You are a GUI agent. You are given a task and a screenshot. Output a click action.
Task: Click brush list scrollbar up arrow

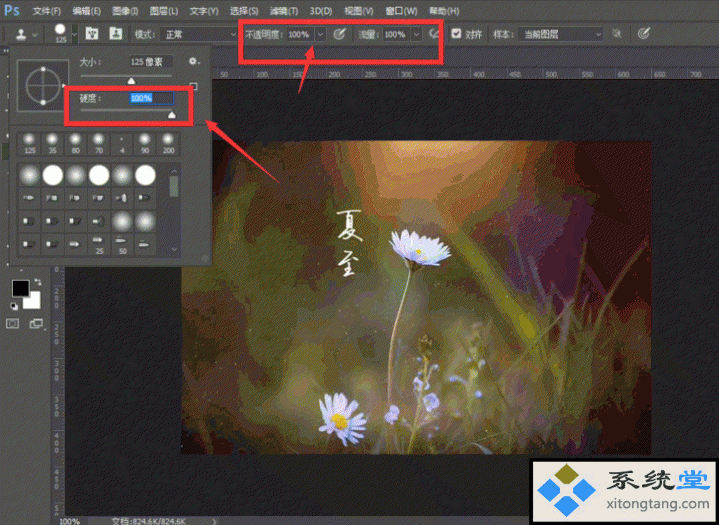pyautogui.click(x=174, y=171)
